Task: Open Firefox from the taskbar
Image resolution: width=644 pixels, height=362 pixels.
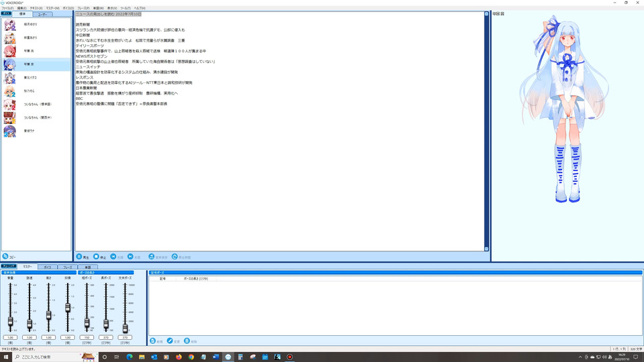Action: coord(178,357)
